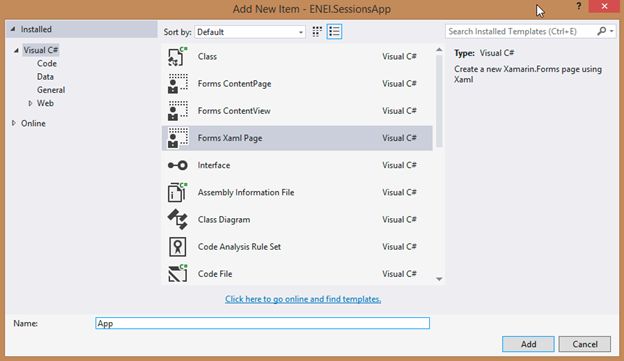
Task: Collapse the Visual C# tree node
Action: (16, 50)
